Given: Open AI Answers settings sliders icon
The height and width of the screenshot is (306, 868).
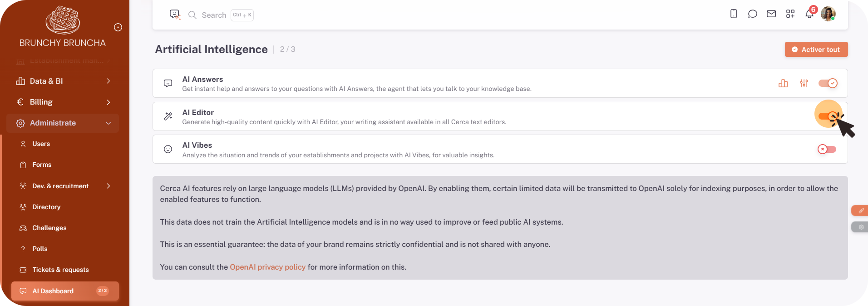Looking at the screenshot, I should pyautogui.click(x=804, y=83).
